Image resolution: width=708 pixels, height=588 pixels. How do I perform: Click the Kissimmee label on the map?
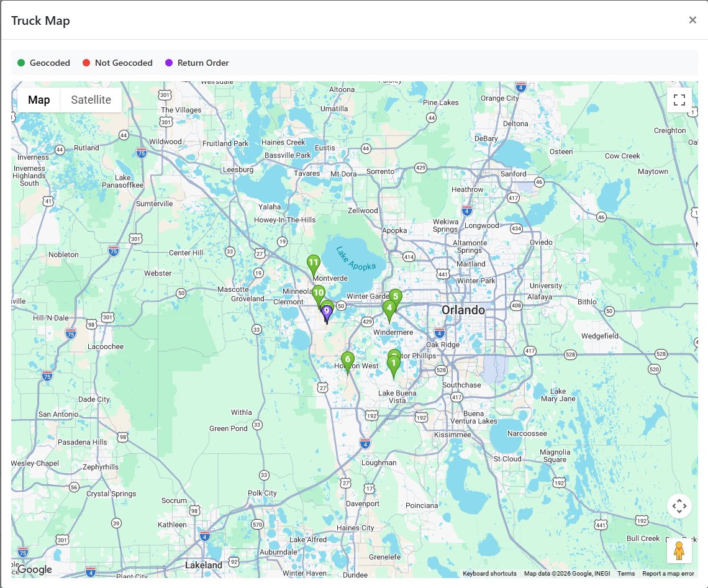coord(452,435)
